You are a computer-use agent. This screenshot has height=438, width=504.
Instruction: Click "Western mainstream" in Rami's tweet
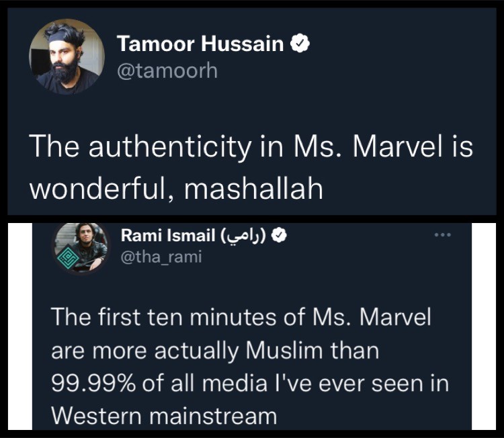164,416
